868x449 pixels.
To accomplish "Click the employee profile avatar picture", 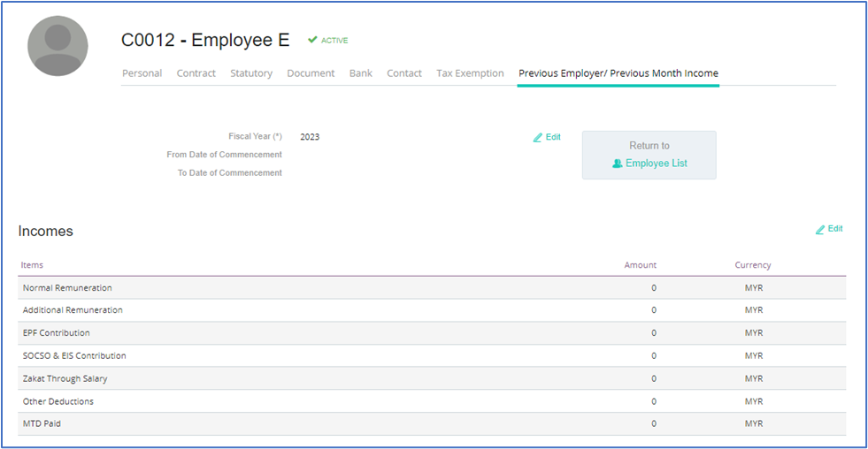I will coord(58,46).
